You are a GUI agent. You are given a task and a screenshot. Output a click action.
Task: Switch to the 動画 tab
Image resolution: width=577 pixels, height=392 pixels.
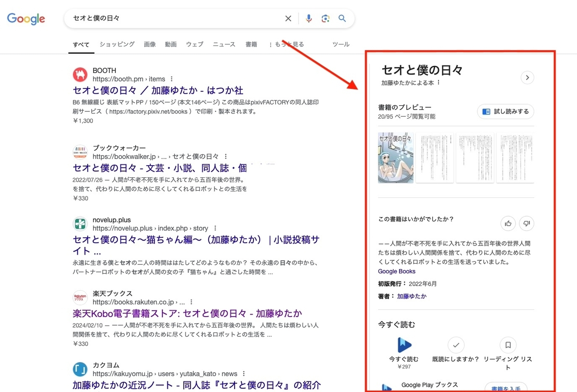pos(171,44)
